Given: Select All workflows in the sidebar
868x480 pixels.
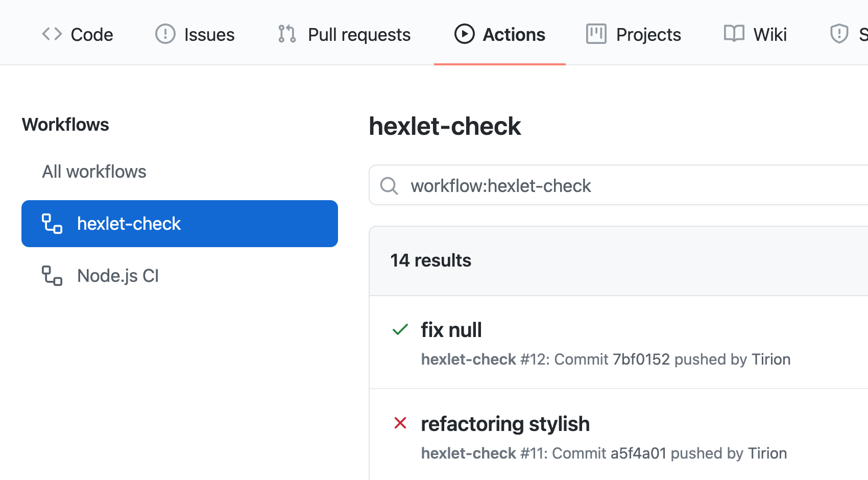Looking at the screenshot, I should [94, 172].
